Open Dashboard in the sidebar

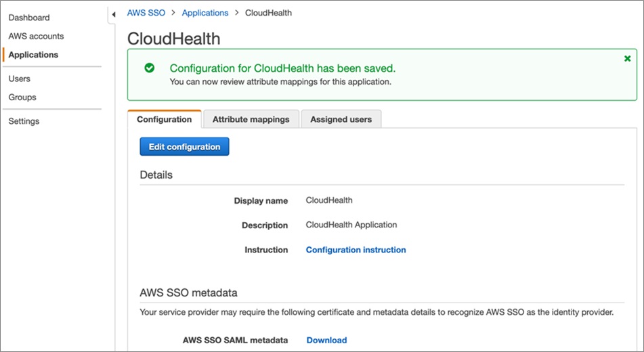[x=29, y=18]
